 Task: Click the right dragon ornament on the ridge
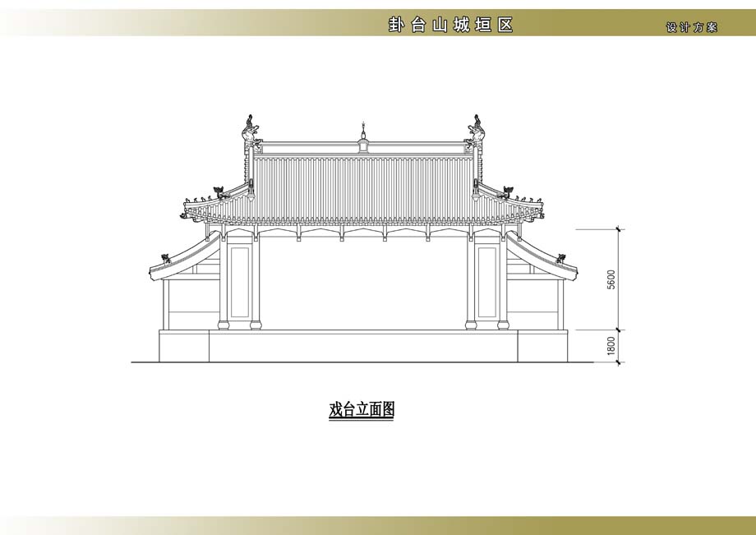476,131
